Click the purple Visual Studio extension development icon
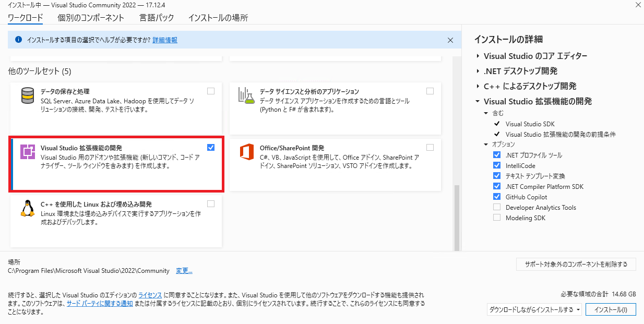 [27, 151]
